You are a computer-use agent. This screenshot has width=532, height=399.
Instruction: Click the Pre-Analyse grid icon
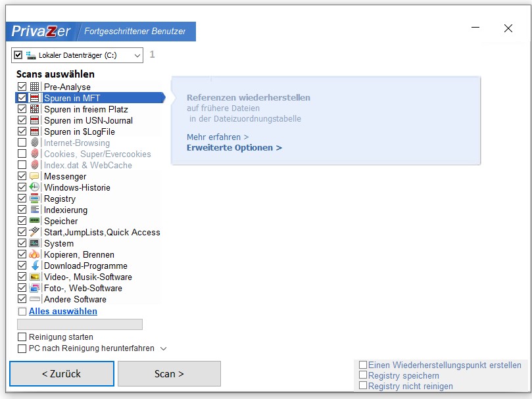click(34, 87)
